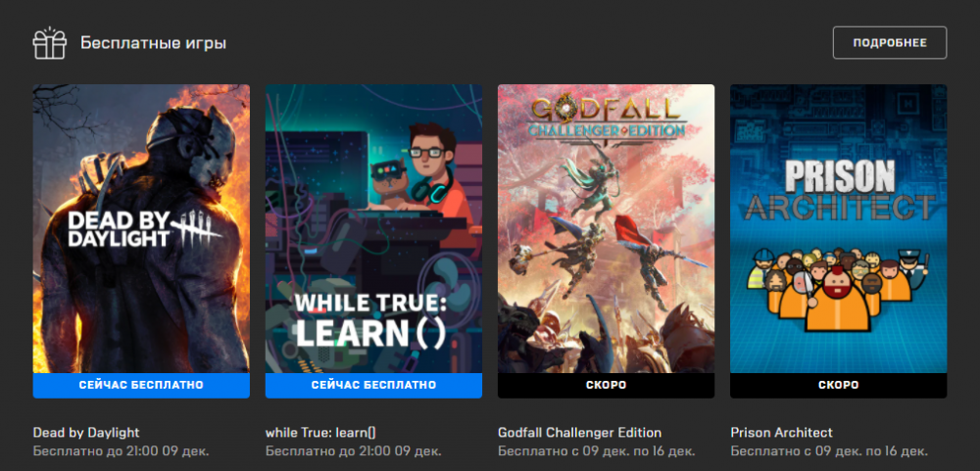Image resolution: width=980 pixels, height=471 pixels.
Task: Select the Godfall Challenger Edition title link
Action: pos(579,432)
